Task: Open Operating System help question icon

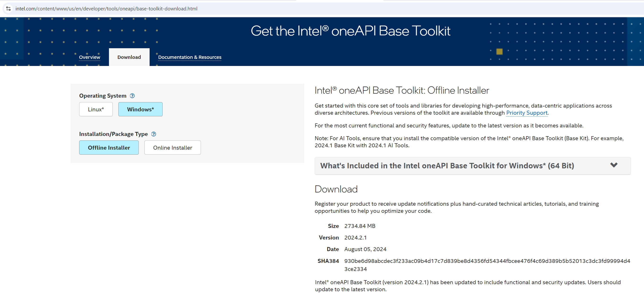Action: tap(132, 96)
